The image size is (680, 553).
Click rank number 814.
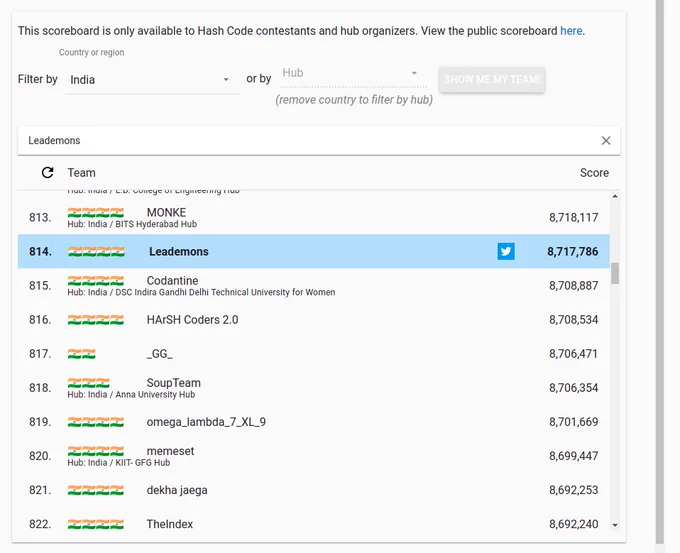40,252
